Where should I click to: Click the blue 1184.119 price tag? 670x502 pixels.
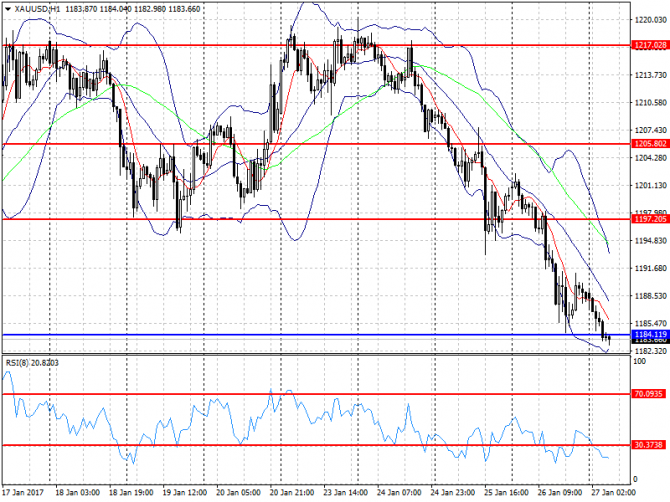(x=650, y=334)
